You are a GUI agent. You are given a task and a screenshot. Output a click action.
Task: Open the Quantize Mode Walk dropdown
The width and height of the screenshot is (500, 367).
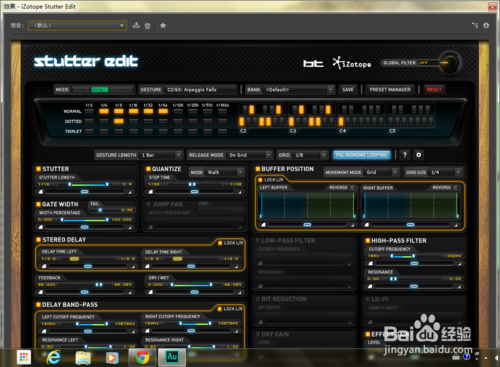225,172
